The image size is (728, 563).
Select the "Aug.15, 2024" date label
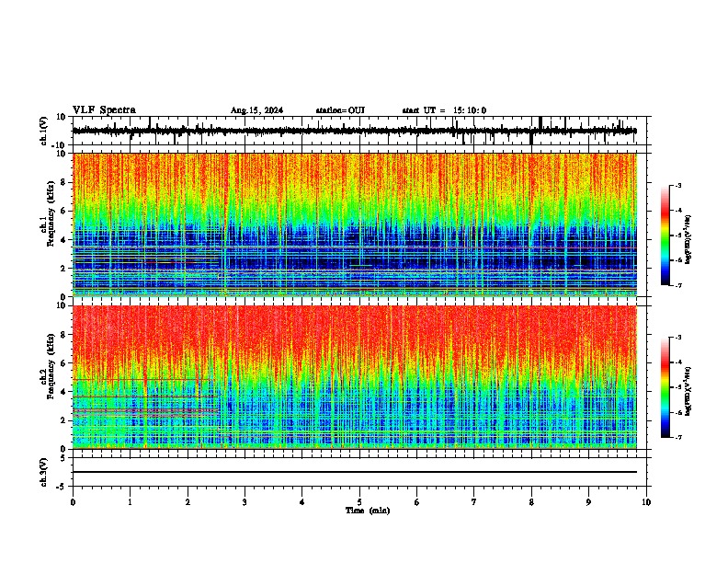pos(256,110)
